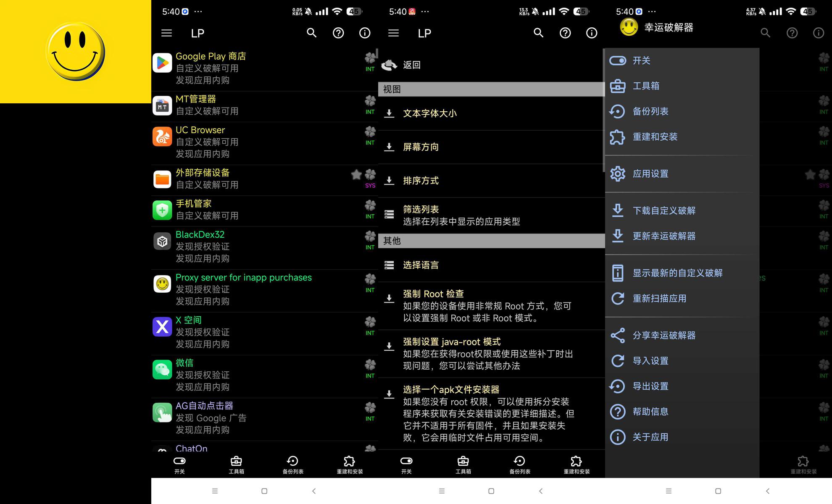The height and width of the screenshot is (504, 832).
Task: Tap the 返回 label
Action: pos(412,65)
